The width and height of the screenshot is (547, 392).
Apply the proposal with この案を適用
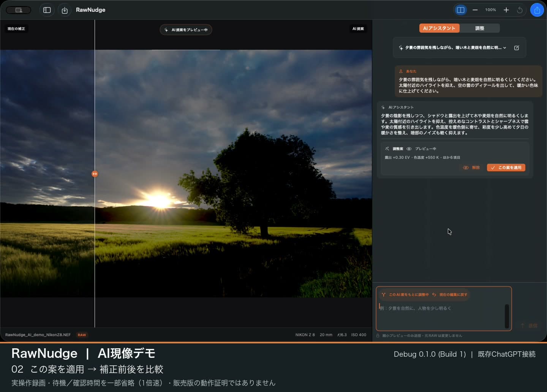click(x=506, y=168)
